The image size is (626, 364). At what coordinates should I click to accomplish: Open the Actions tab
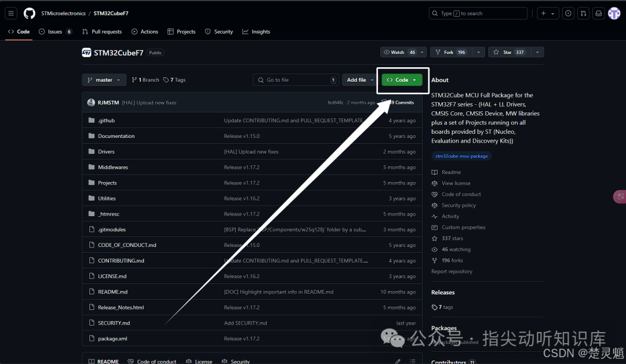click(x=145, y=31)
